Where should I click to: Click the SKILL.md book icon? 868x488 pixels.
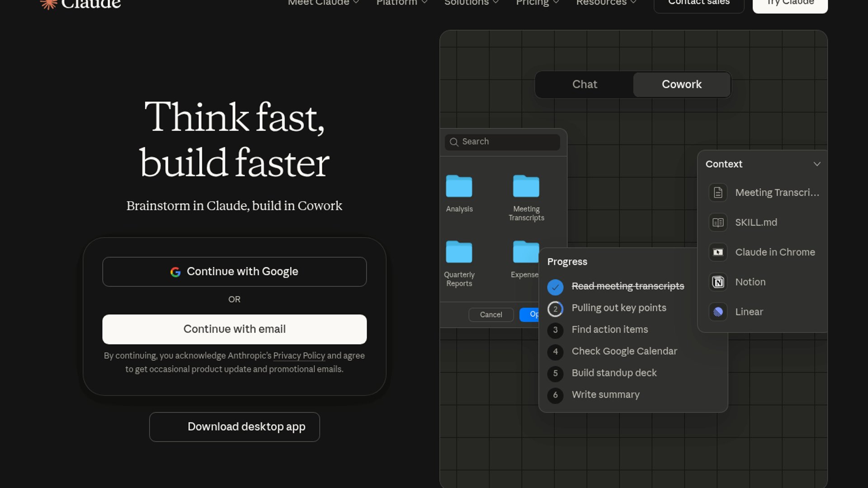(718, 222)
